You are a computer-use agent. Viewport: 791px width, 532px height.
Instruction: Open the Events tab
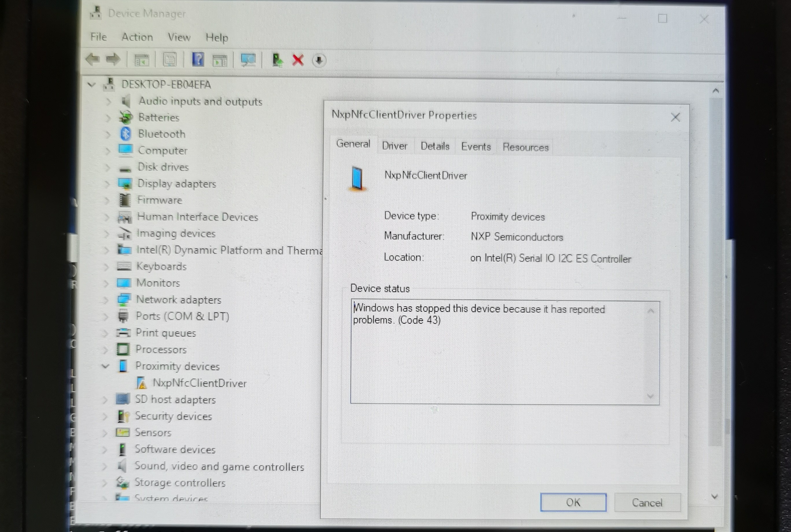point(475,147)
